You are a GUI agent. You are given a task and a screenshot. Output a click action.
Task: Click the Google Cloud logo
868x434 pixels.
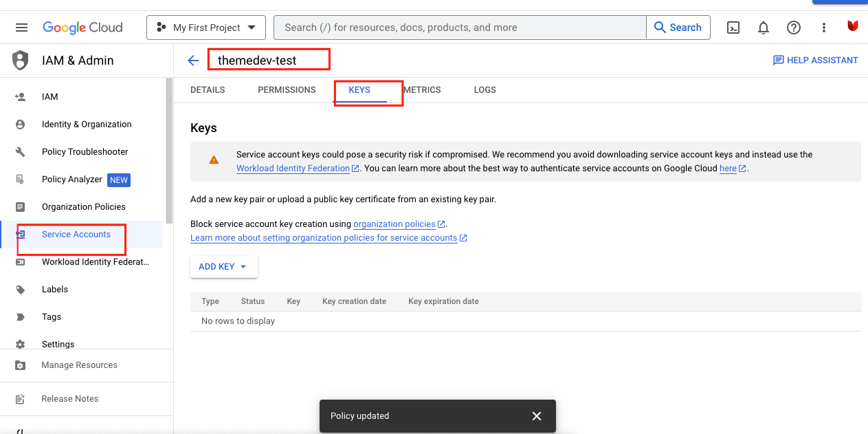(x=82, y=28)
